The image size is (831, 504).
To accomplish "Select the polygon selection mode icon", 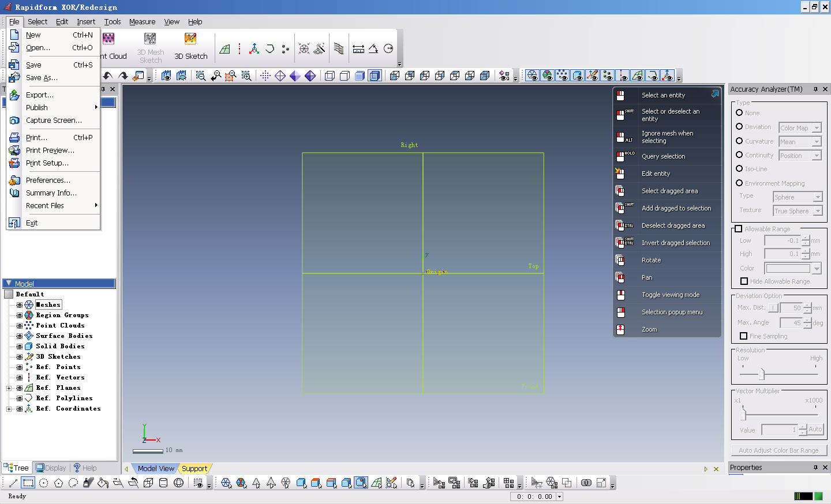I will 58,483.
